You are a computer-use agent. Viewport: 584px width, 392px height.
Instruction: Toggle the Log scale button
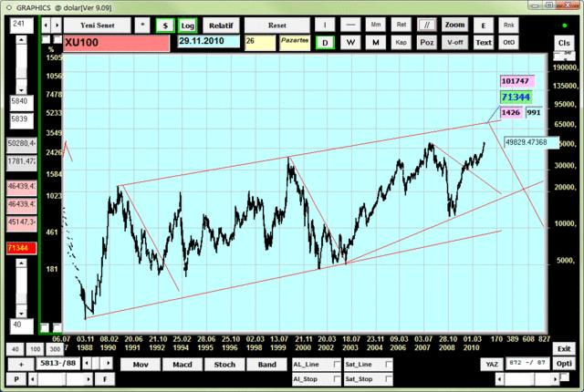[187, 26]
